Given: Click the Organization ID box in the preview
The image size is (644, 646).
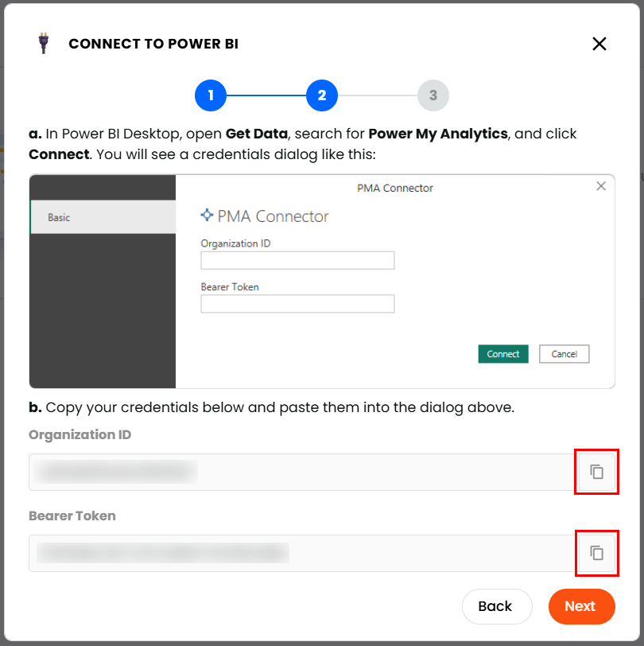Looking at the screenshot, I should 297,261.
